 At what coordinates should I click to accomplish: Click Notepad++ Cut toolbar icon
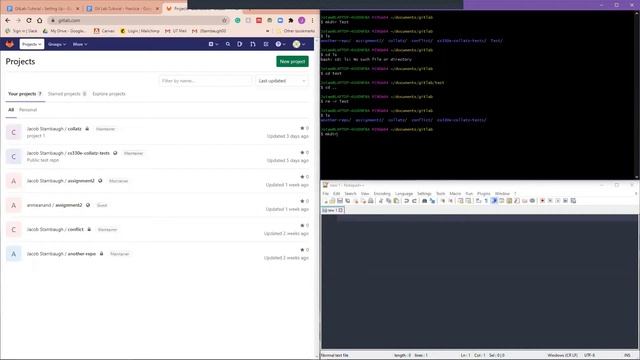[x=381, y=201]
